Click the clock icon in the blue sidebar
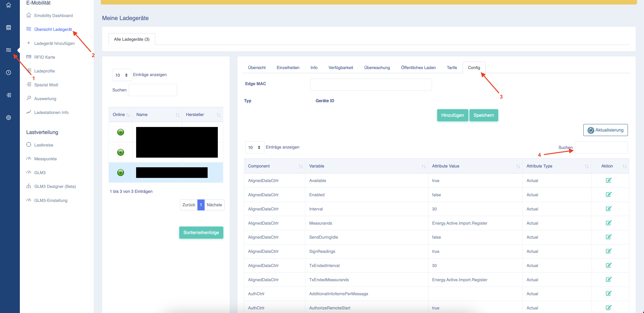Image resolution: width=644 pixels, height=313 pixels. (x=9, y=72)
